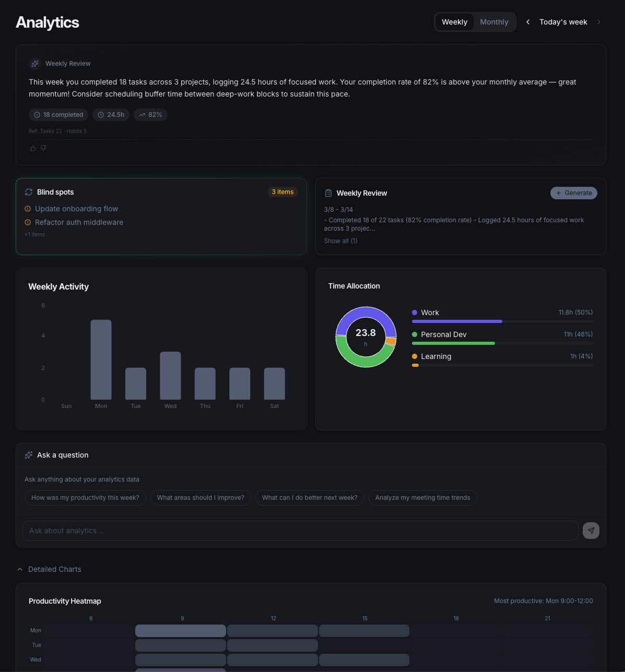This screenshot has height=672, width=625.
Task: Give a thumbs down to the weekly summary
Action: coord(43,148)
